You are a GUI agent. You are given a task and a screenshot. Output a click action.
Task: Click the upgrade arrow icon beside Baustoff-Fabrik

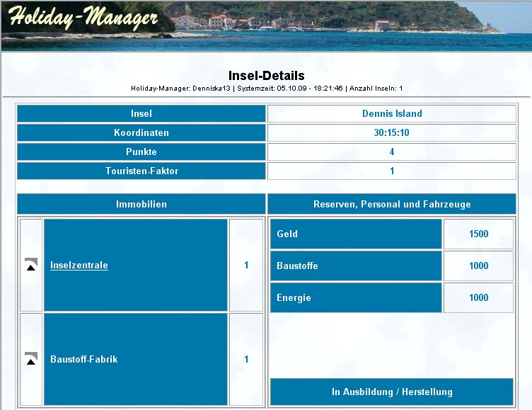point(31,359)
